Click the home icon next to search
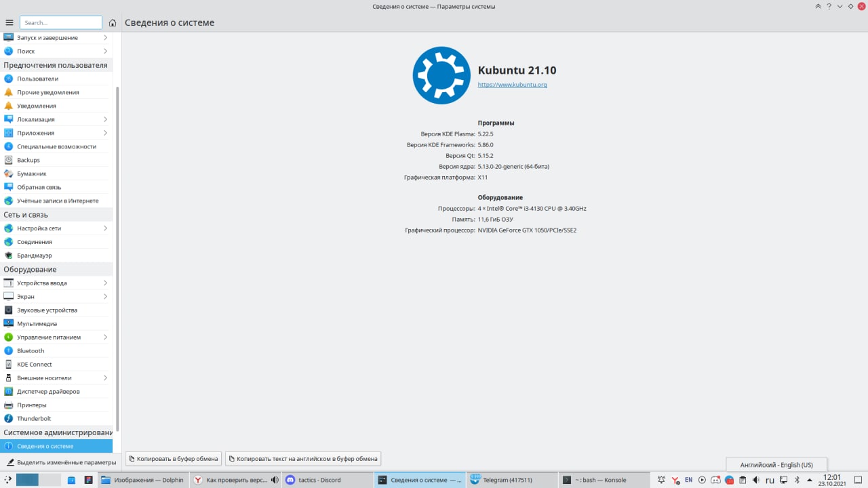The width and height of the screenshot is (868, 488). click(113, 22)
